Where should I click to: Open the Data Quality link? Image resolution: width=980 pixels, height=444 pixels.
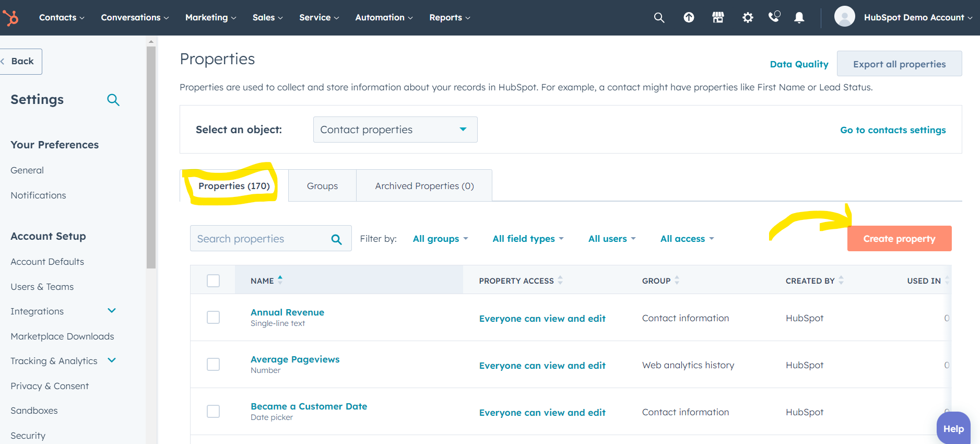pos(799,64)
